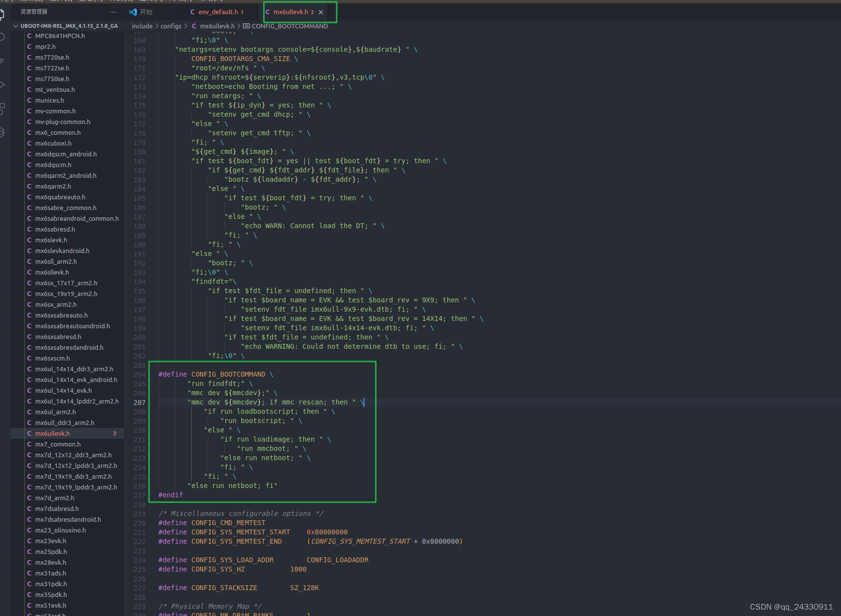This screenshot has height=616, width=841.
Task: Click the C icon next to mx7_common.h
Action: point(30,444)
